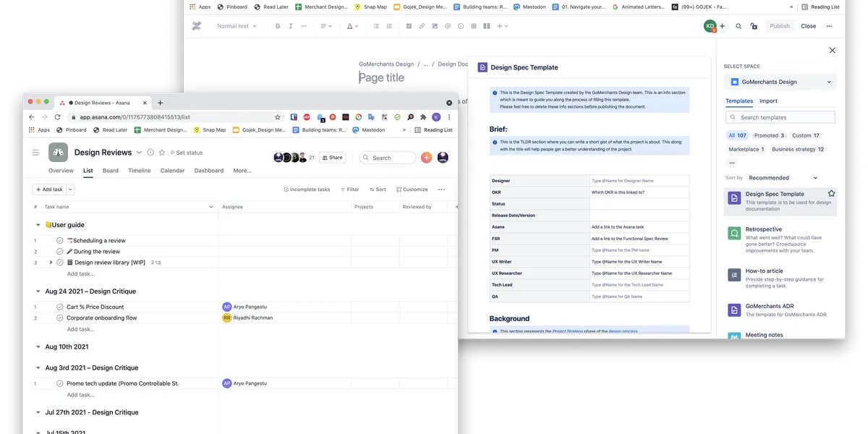The width and height of the screenshot is (868, 434).
Task: Switch to Calendar tab in Asana
Action: [172, 171]
